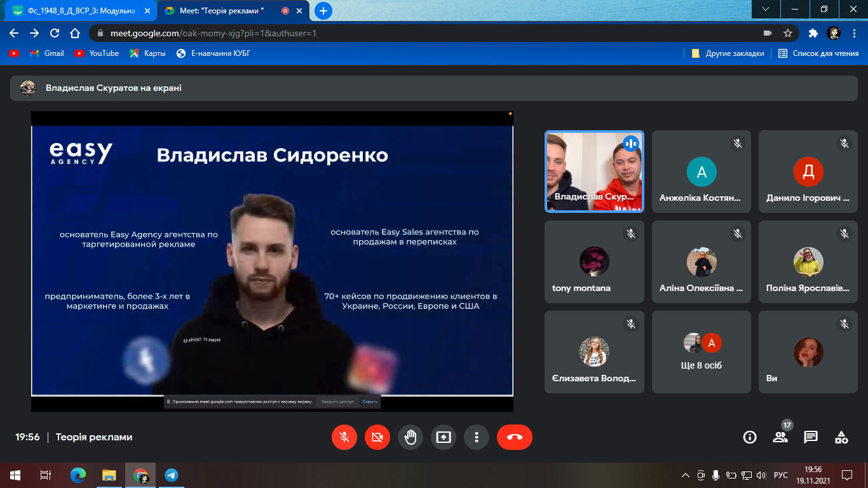Click the presentation banner 'Владислав Скуратов на екрані'

pyautogui.click(x=433, y=88)
